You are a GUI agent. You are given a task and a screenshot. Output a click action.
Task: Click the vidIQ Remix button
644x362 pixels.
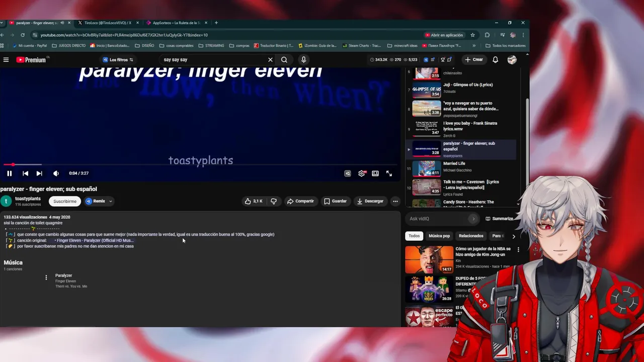(95, 201)
